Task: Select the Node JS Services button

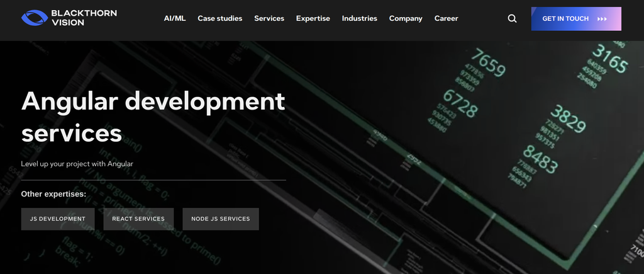Action: pyautogui.click(x=221, y=219)
